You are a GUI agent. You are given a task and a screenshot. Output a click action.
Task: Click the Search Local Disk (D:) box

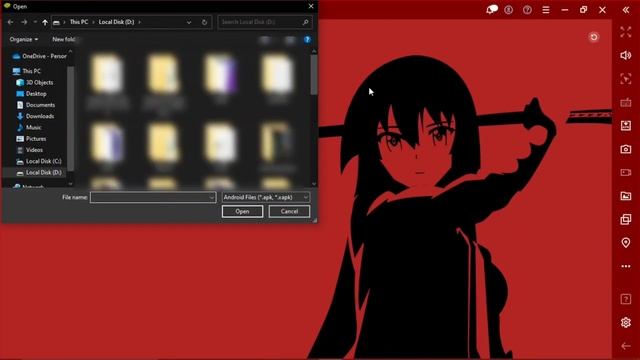click(x=265, y=22)
